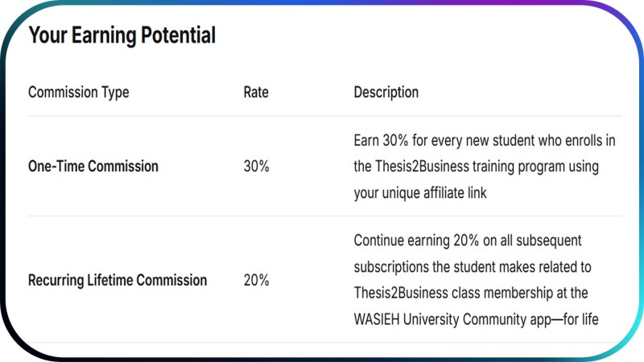This screenshot has height=362, width=644.
Task: Click subscriptions the student makes text line
Action: (x=473, y=267)
